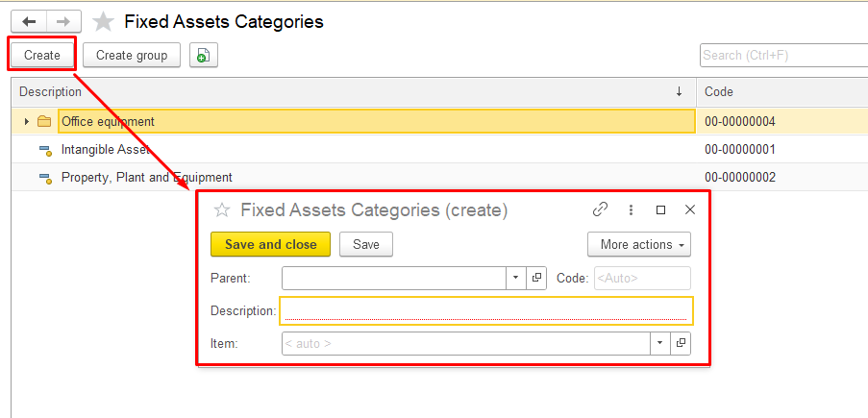Open the More actions menu
868x418 pixels.
tap(638, 244)
